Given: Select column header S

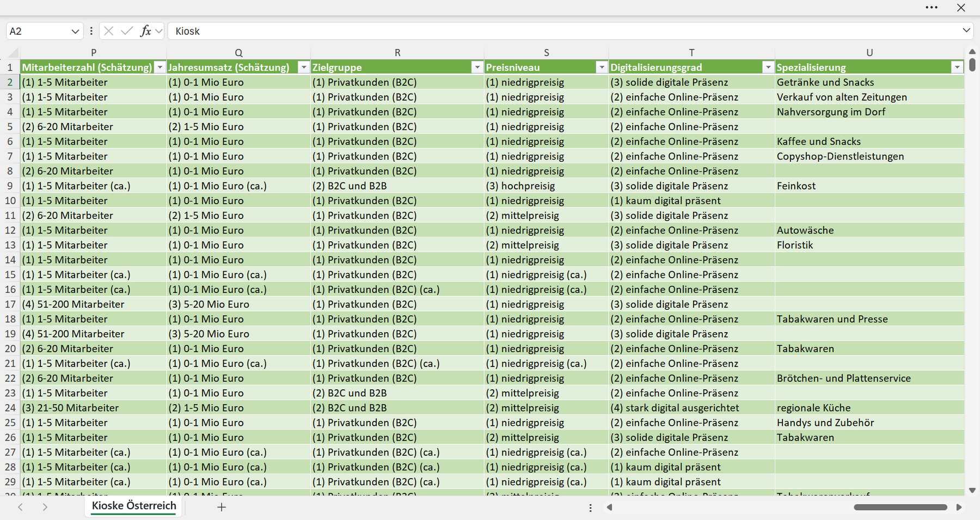Looking at the screenshot, I should pos(546,53).
